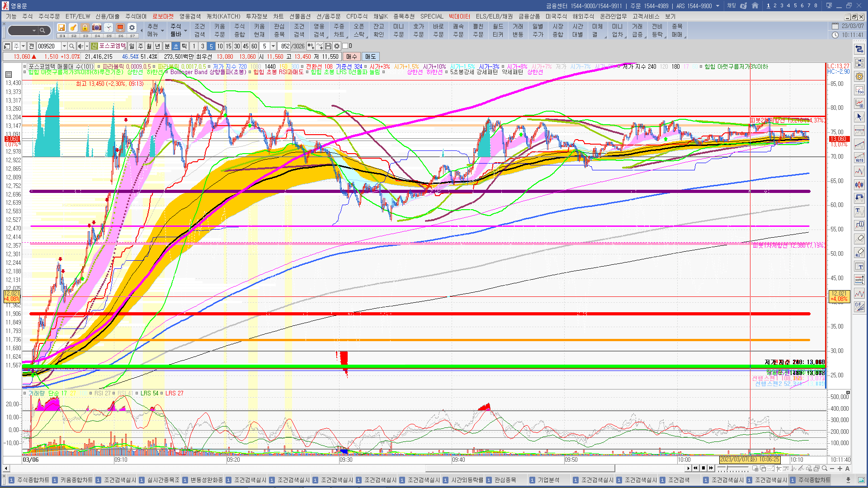Click the 매수 buy button
The width and height of the screenshot is (868, 488).
(351, 56)
